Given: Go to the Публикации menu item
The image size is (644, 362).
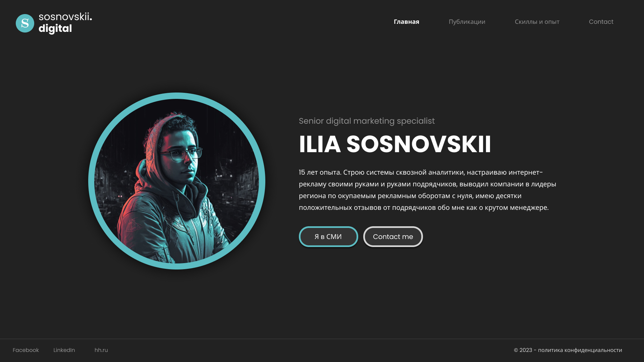Looking at the screenshot, I should (467, 22).
